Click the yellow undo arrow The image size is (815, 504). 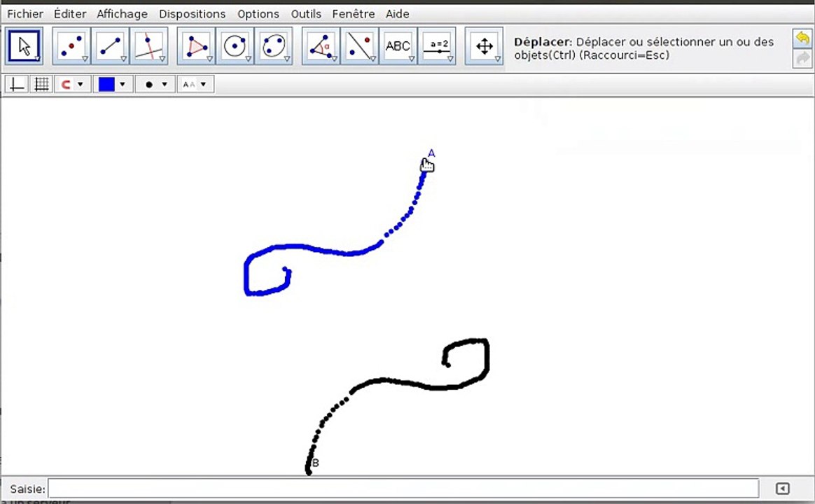click(802, 38)
